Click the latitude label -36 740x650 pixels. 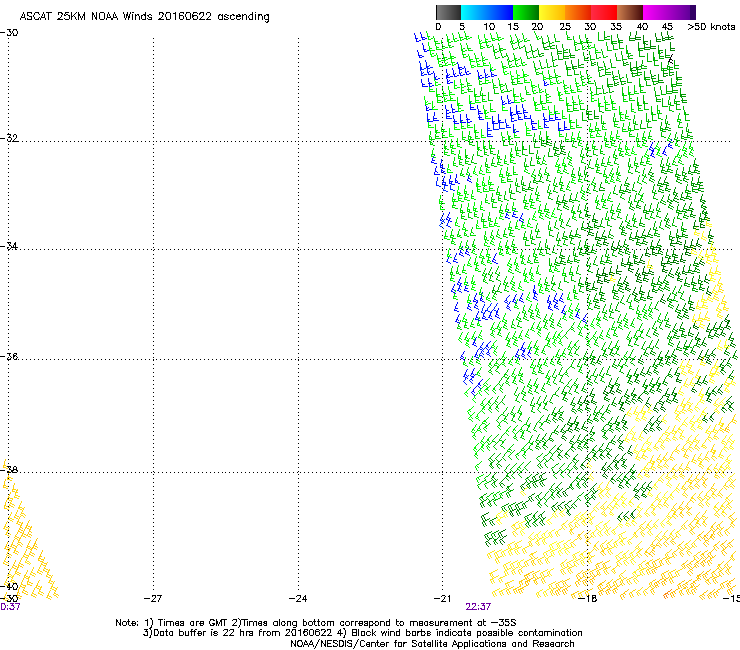9,356
